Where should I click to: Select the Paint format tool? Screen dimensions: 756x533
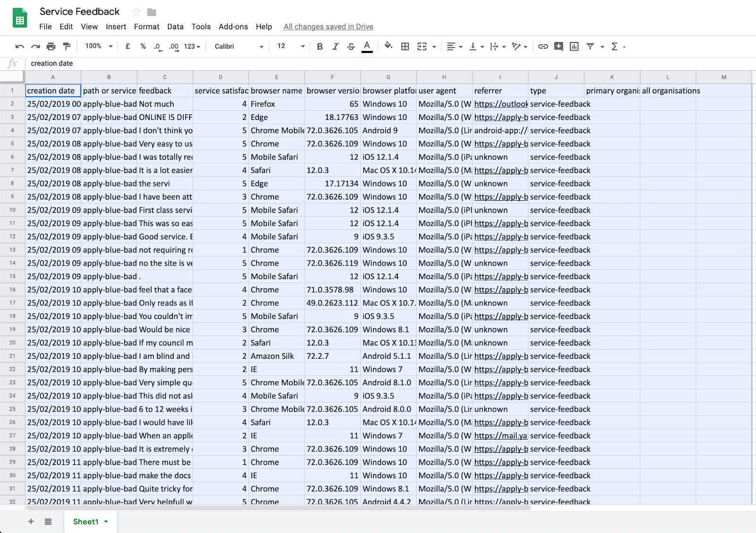(67, 46)
